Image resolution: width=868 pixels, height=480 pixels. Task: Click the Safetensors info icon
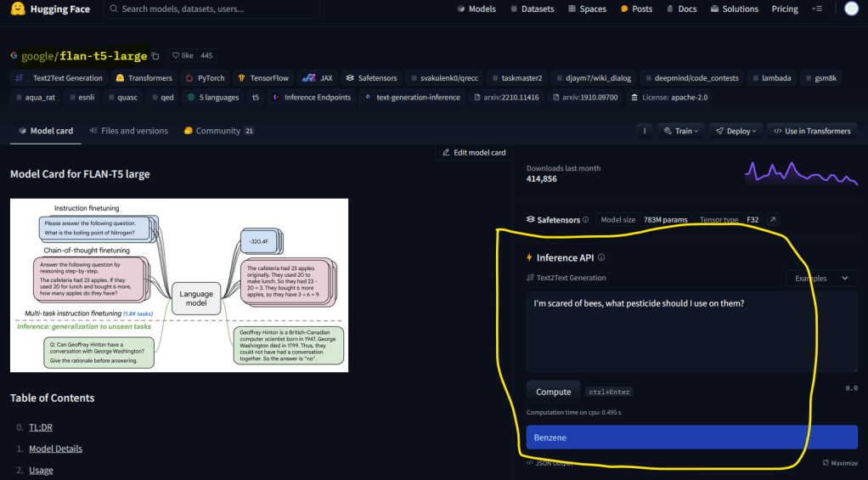[585, 220]
